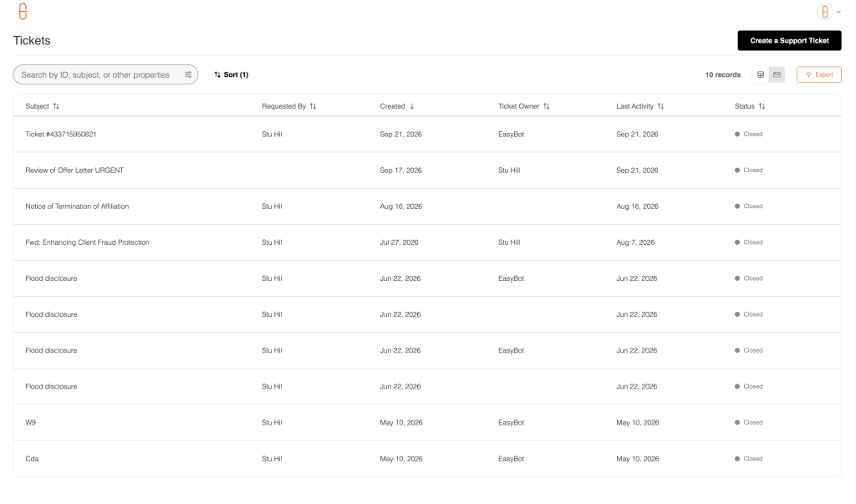Open the Sort (1) menu

pyautogui.click(x=232, y=75)
